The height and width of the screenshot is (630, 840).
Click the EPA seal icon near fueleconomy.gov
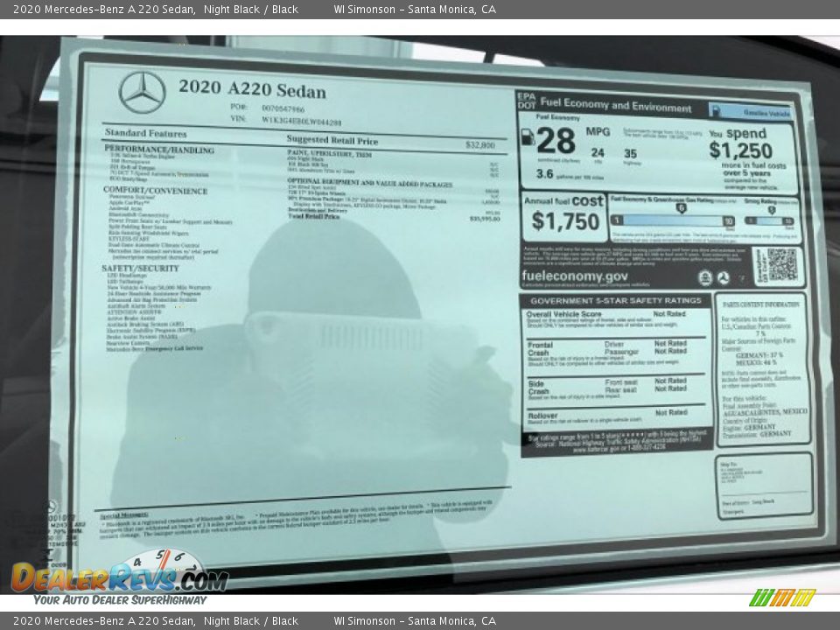pos(704,277)
